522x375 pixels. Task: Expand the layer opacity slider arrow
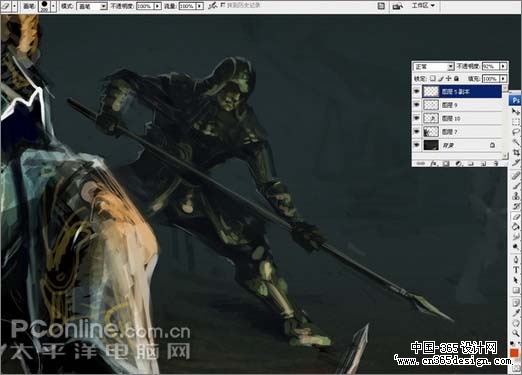[x=503, y=66]
